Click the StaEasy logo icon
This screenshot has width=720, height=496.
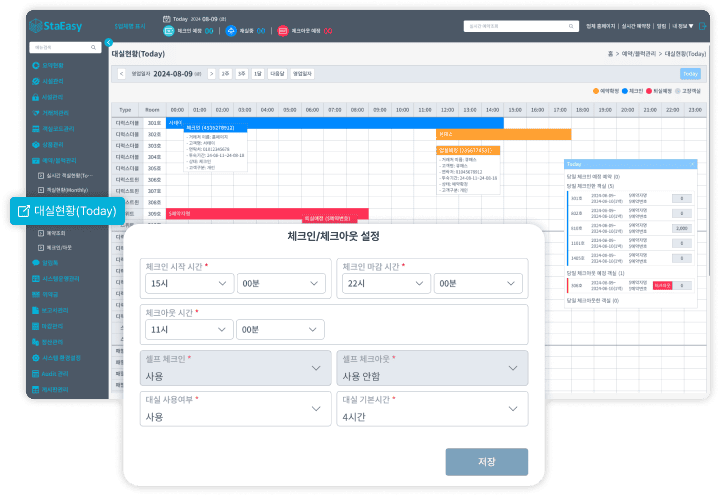click(x=37, y=25)
